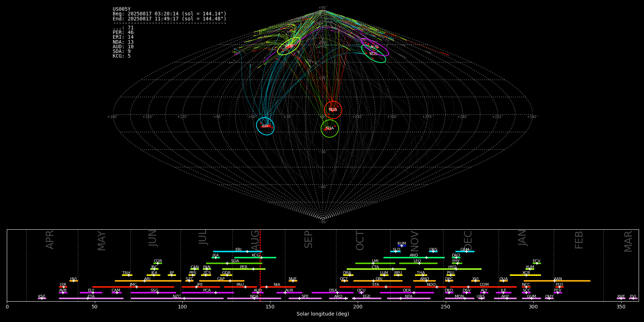The width and height of the screenshot is (644, 322).
Task: Click the FEB month label in timeline
Action: 579,239
